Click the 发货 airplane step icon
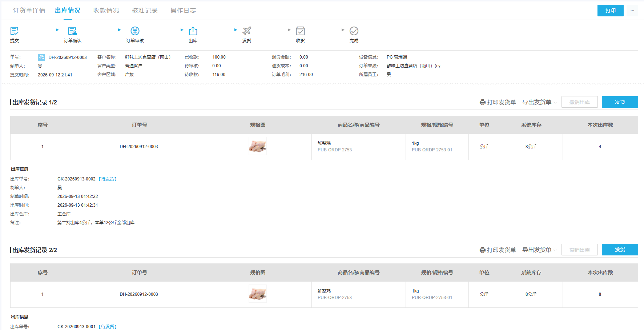 click(x=247, y=31)
